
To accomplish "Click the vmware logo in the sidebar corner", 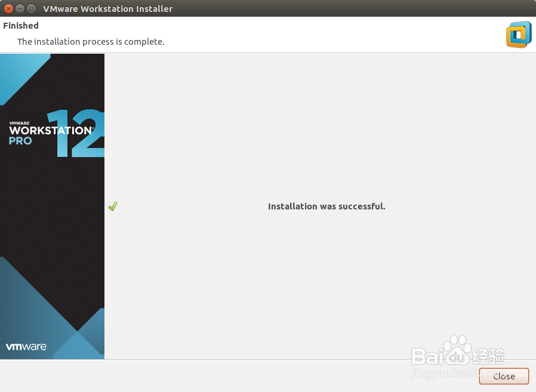I will click(26, 346).
